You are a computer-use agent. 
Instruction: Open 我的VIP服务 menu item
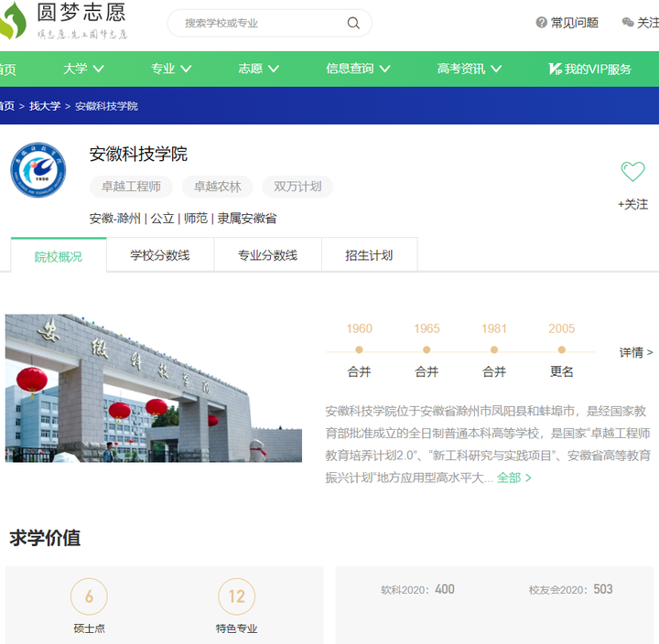pos(589,69)
